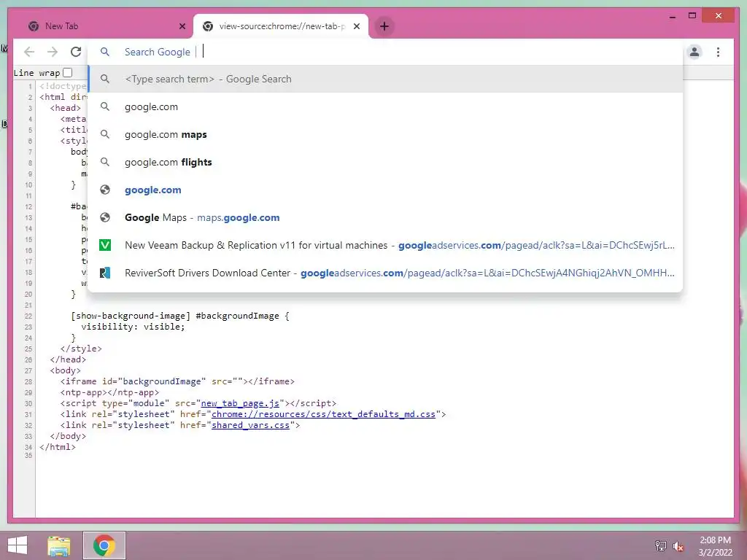Click the Chrome taskbar icon

click(x=104, y=545)
